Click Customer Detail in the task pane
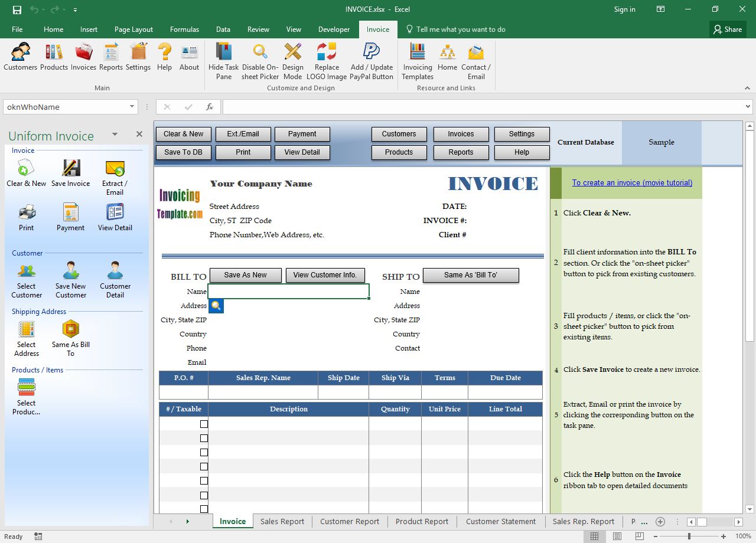The width and height of the screenshot is (756, 543). tap(115, 280)
